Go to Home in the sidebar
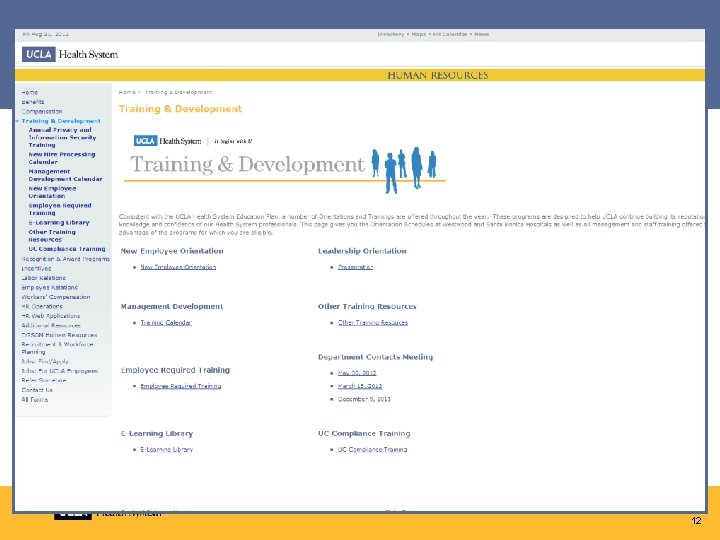Screen dimensions: 720x540 [29, 92]
